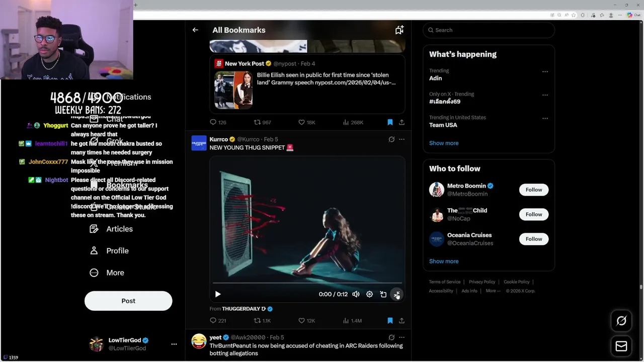Image resolution: width=644 pixels, height=362 pixels.
Task: Open Oceania Cruises profile name
Action: pyautogui.click(x=469, y=235)
